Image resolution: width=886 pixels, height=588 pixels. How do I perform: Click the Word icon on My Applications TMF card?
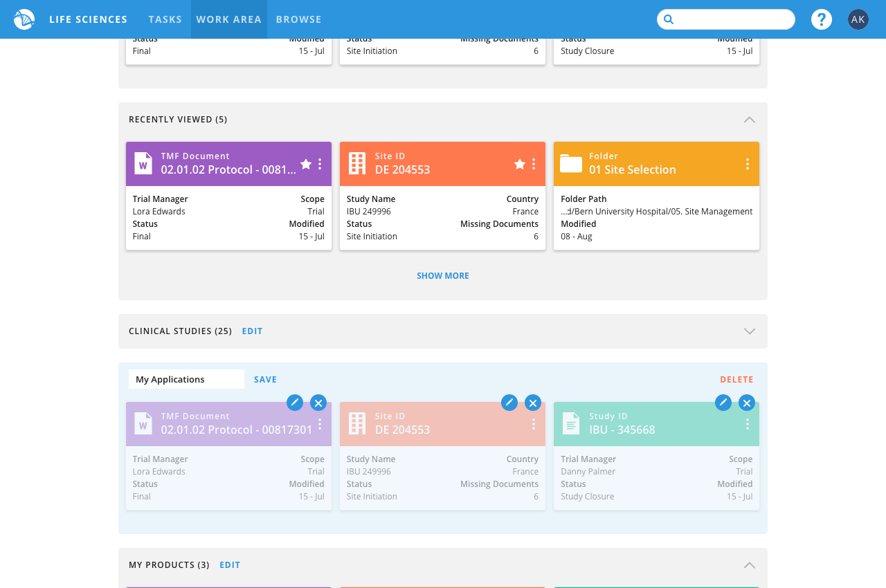143,423
